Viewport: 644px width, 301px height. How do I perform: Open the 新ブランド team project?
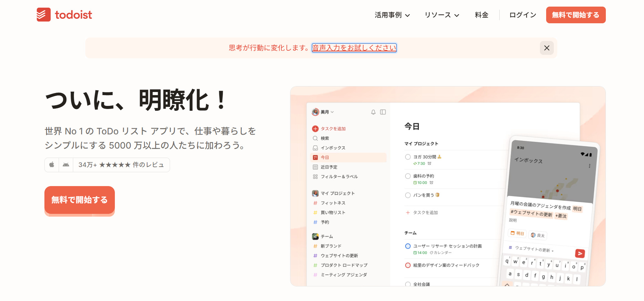point(331,246)
